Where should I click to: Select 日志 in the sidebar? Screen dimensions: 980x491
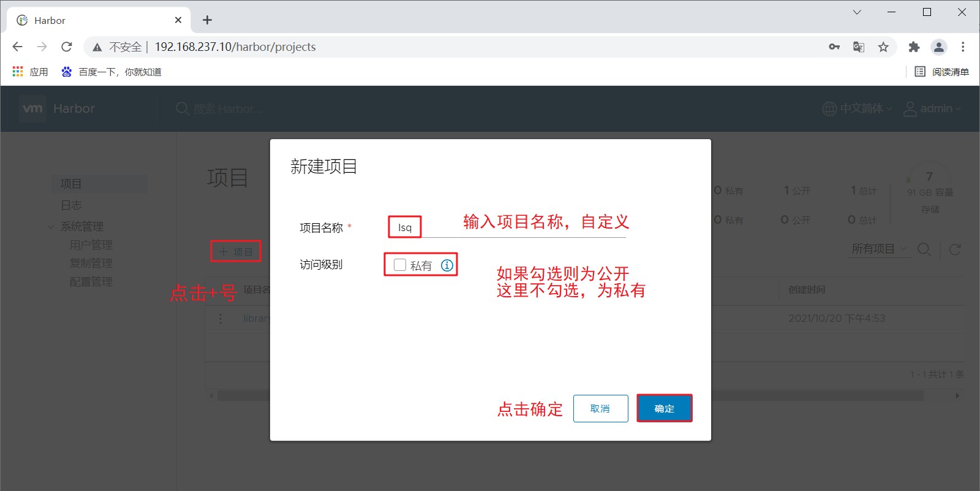71,205
